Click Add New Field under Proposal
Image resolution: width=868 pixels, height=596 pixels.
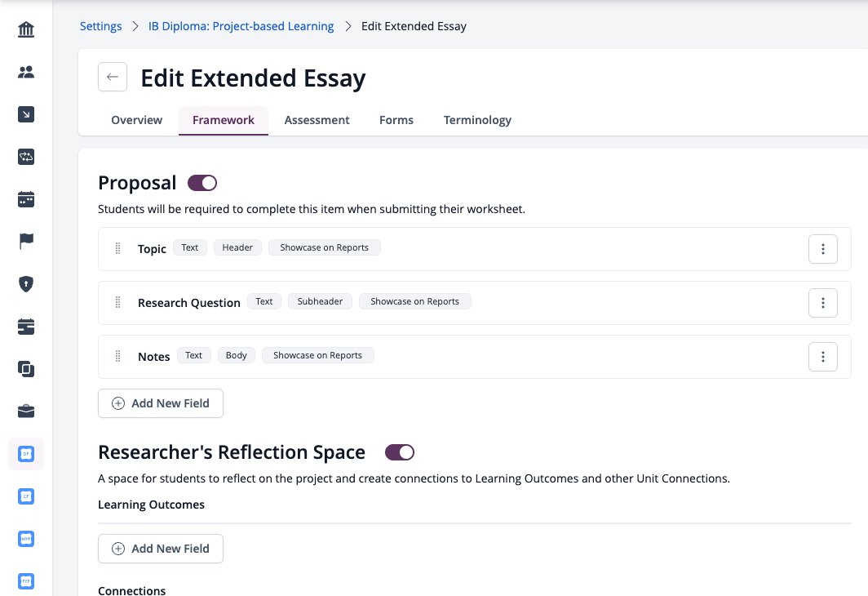pos(161,403)
